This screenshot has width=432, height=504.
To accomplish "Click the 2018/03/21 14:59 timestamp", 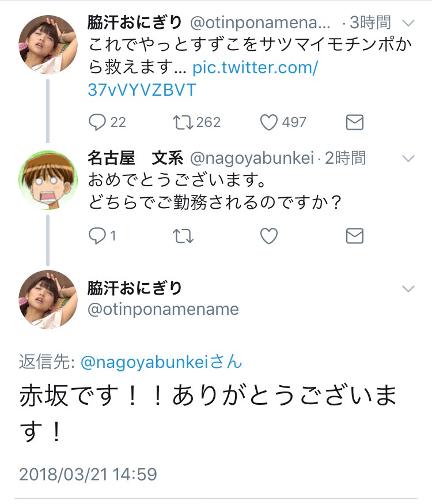I will [x=88, y=474].
